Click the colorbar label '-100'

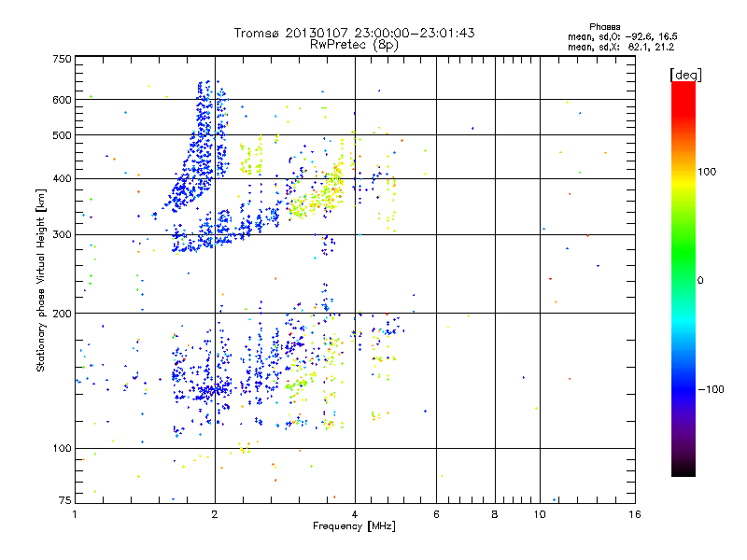(711, 389)
